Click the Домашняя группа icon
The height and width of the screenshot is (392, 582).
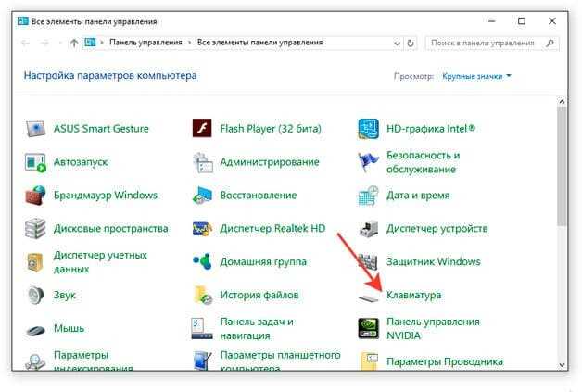click(x=202, y=261)
